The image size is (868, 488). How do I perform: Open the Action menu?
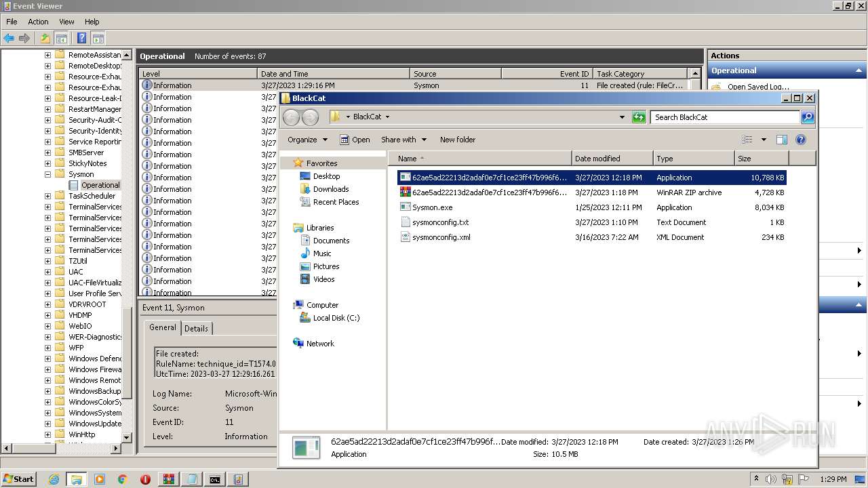coord(38,22)
